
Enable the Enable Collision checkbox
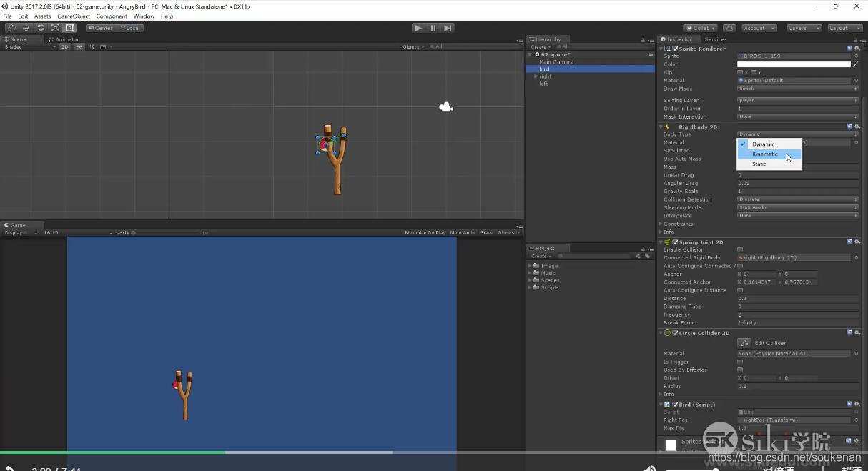[740, 249]
